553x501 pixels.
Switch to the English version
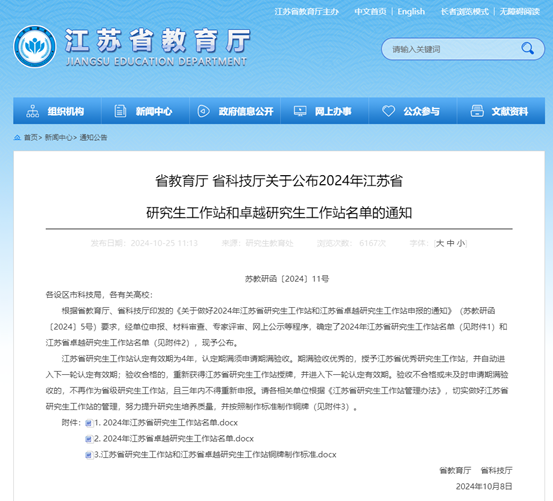point(411,12)
